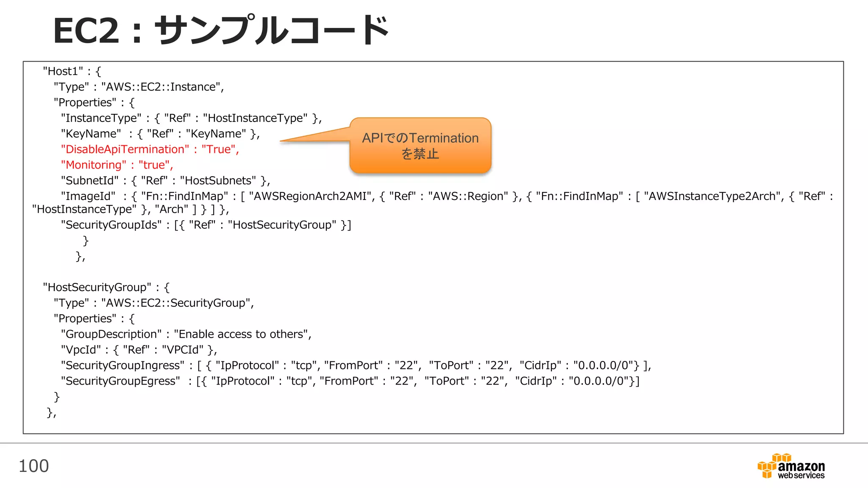The image size is (868, 488).
Task: Click the line '"VpcId" : { "Ref" : "VPCId" },'
Action: click(139, 350)
